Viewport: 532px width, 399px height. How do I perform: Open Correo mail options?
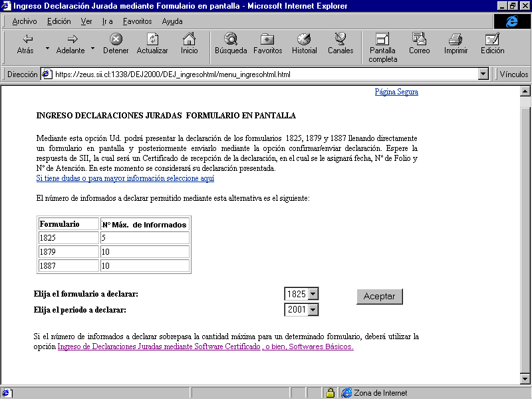420,44
